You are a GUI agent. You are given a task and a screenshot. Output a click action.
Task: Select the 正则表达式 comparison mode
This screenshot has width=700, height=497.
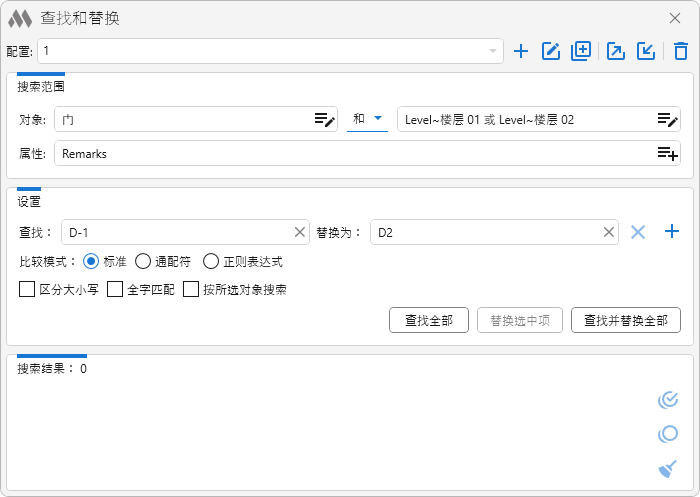(x=211, y=262)
